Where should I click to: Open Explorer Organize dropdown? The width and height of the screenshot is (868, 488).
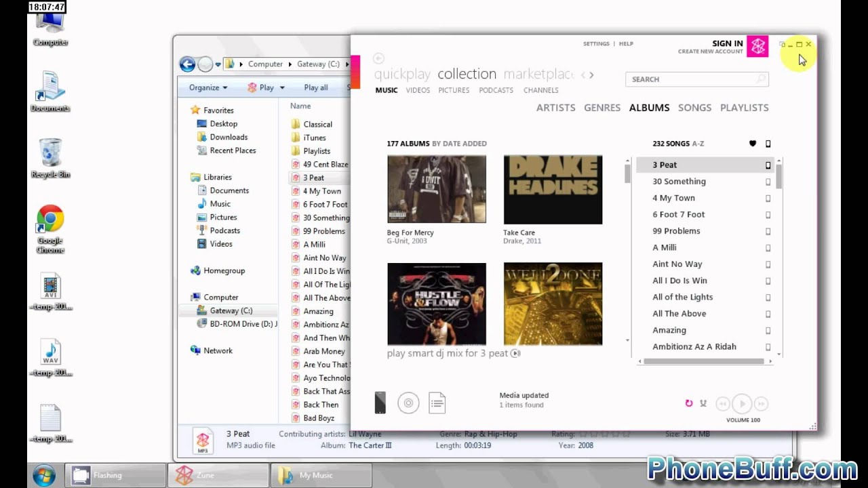pos(208,87)
